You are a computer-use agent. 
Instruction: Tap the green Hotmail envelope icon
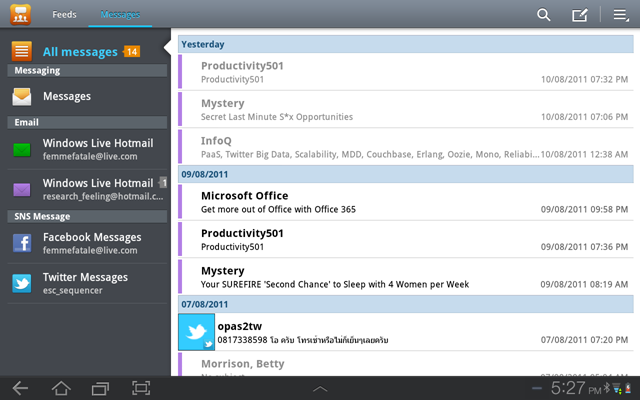(22, 150)
